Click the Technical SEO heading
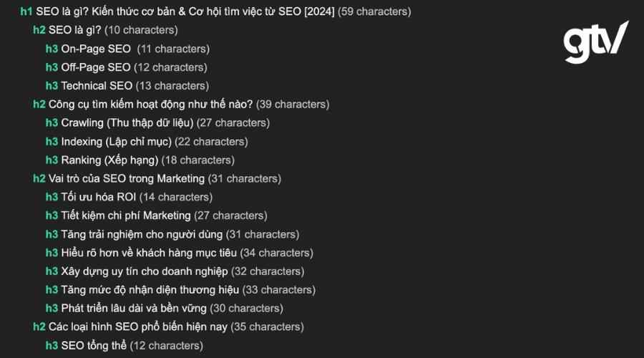This screenshot has width=644, height=358. click(x=97, y=86)
